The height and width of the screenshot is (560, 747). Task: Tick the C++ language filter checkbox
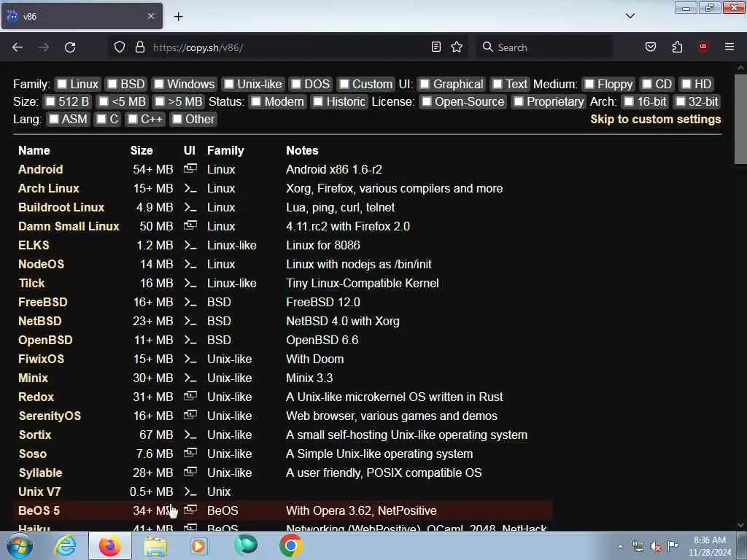[133, 119]
